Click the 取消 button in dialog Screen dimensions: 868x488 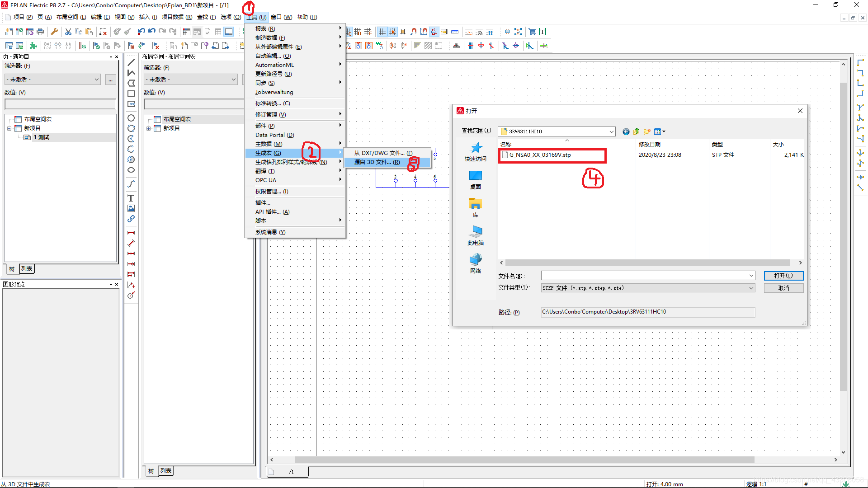click(783, 288)
